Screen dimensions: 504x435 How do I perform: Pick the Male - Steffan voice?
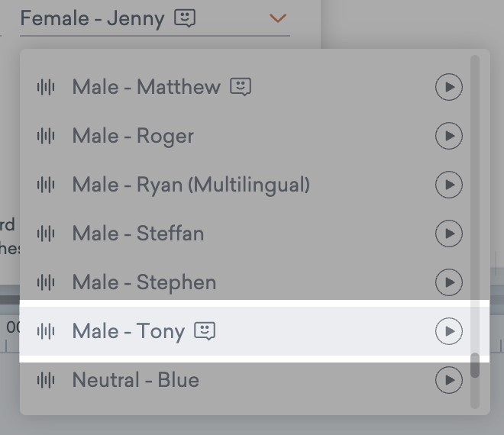[x=138, y=234]
